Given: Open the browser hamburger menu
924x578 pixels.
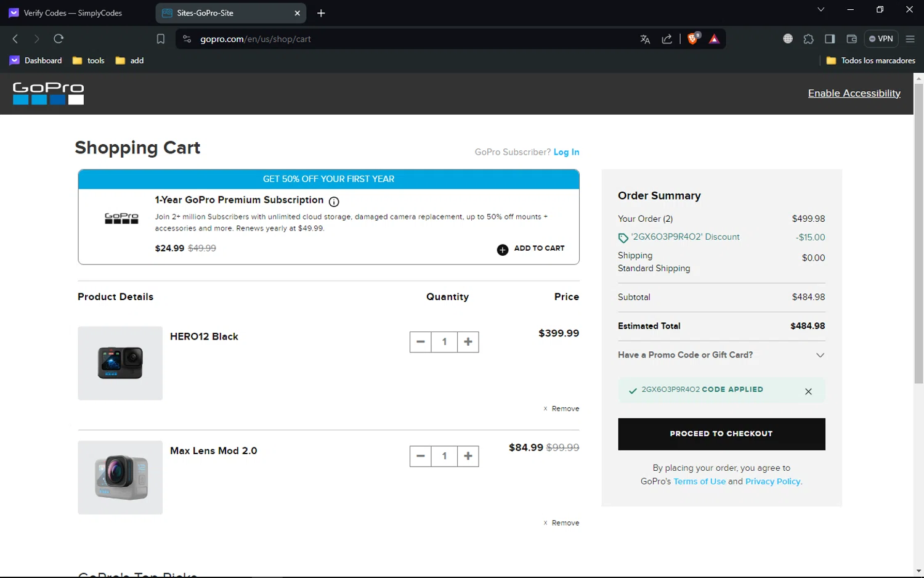Looking at the screenshot, I should click(910, 39).
